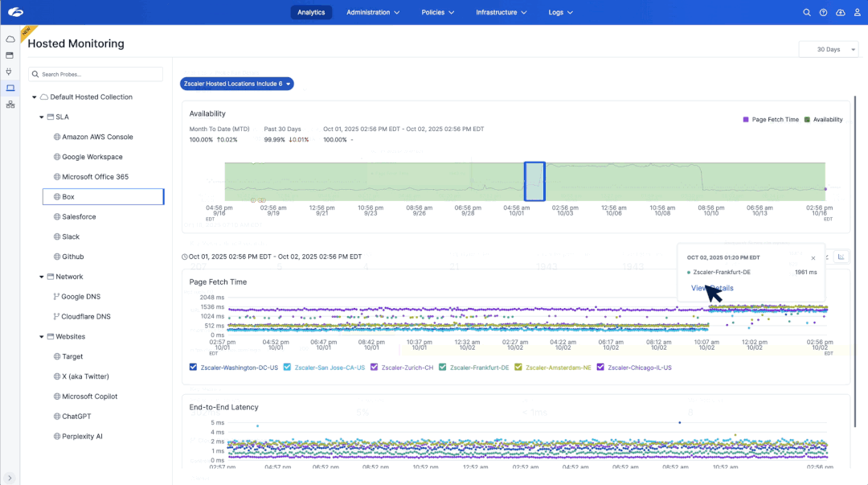Click the View Details link in tooltip
This screenshot has height=485, width=868.
pyautogui.click(x=712, y=288)
